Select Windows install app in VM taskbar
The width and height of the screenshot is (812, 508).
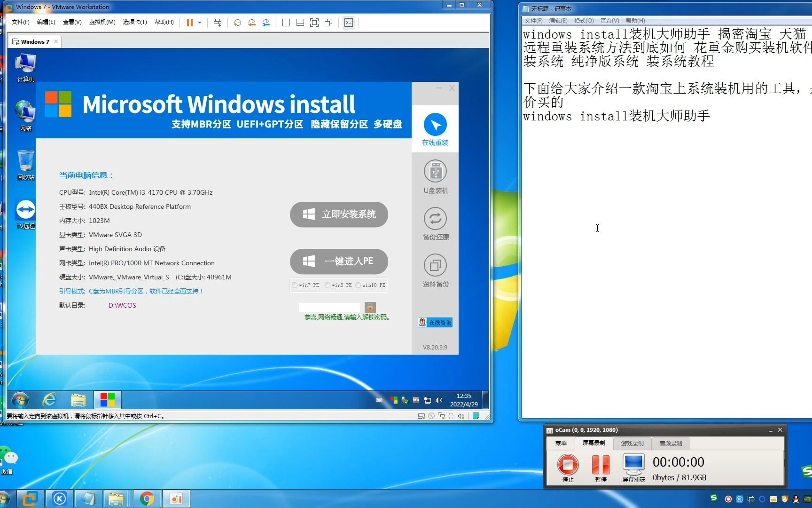[x=108, y=400]
